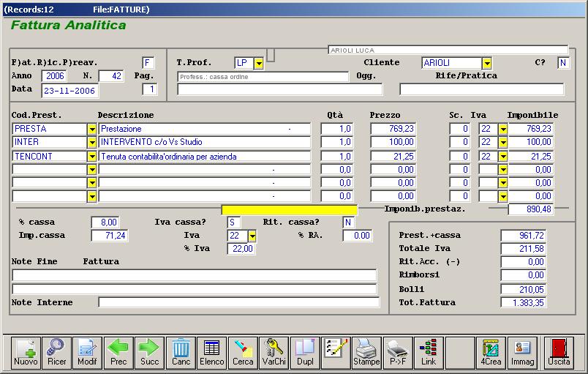The image size is (588, 374).
Task: Delete record with Canc trash icon
Action: [181, 353]
